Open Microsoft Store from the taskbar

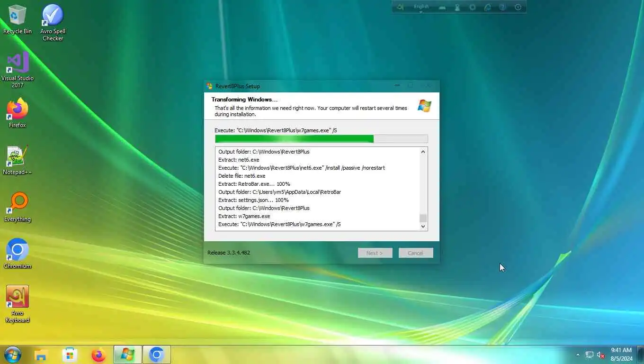[x=70, y=355]
